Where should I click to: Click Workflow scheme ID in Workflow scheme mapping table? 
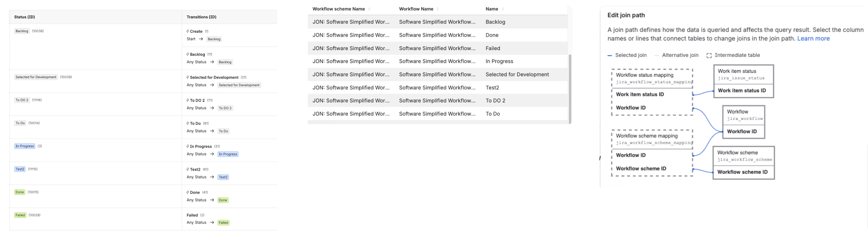641,168
